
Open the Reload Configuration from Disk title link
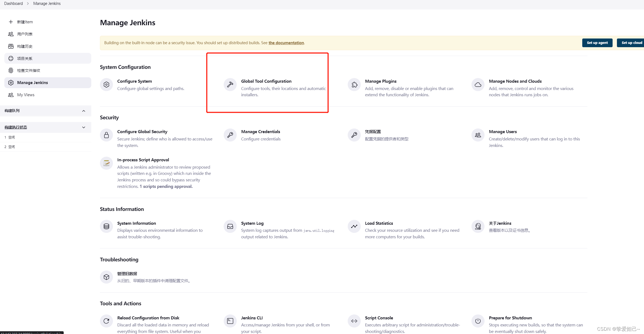pos(148,318)
